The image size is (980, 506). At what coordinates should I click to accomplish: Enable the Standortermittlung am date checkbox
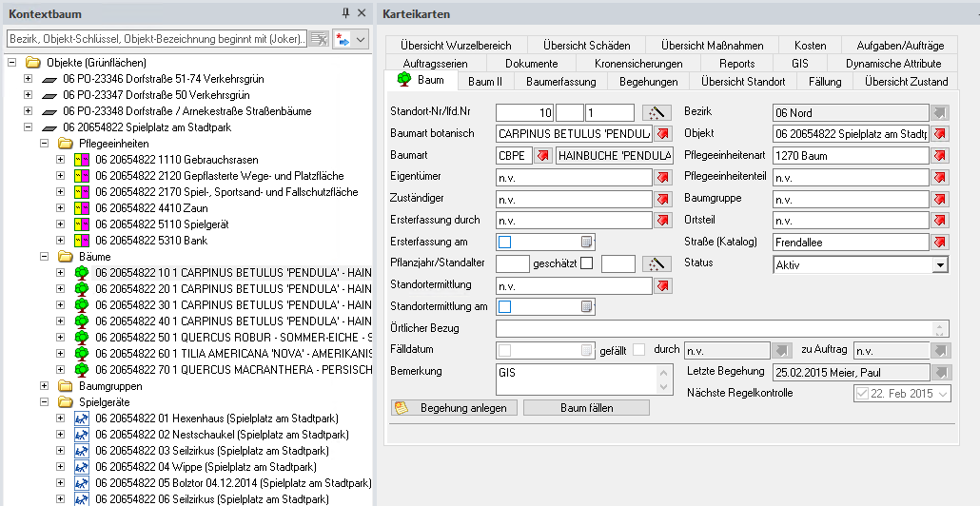point(505,306)
